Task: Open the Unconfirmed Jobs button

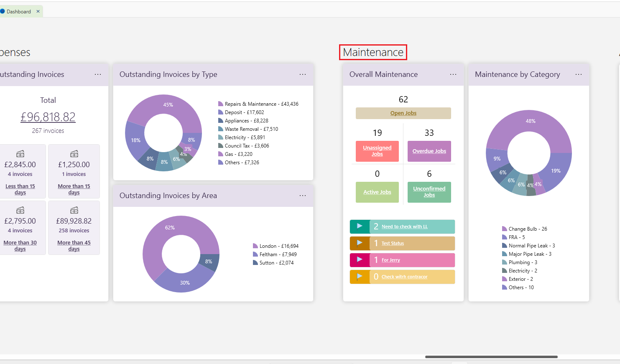Action: click(429, 192)
